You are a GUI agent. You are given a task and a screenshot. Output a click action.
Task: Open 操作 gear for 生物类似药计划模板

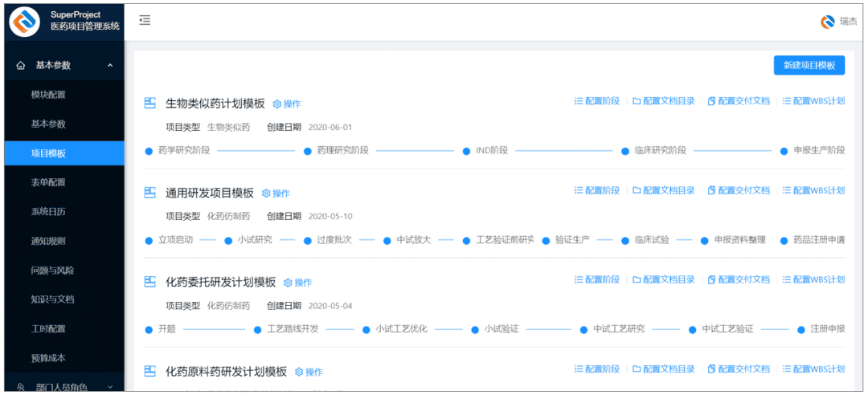pos(287,104)
